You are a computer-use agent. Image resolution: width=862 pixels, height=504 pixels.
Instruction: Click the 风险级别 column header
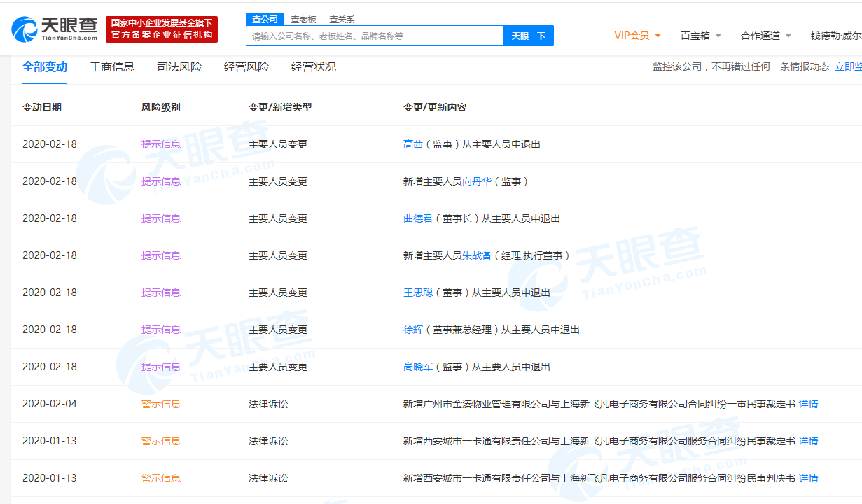coord(161,107)
